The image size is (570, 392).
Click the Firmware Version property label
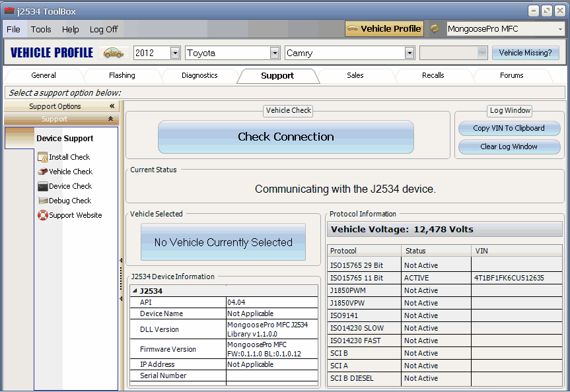(168, 349)
